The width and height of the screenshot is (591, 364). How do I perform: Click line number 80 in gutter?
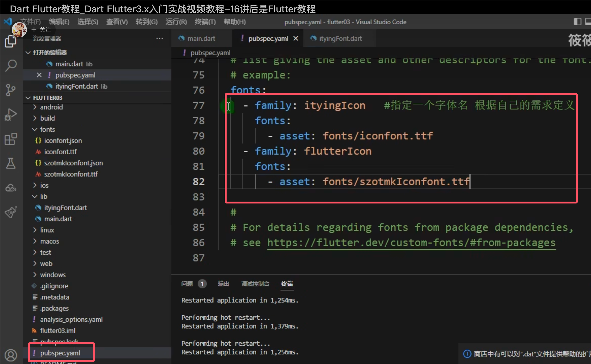tap(198, 151)
